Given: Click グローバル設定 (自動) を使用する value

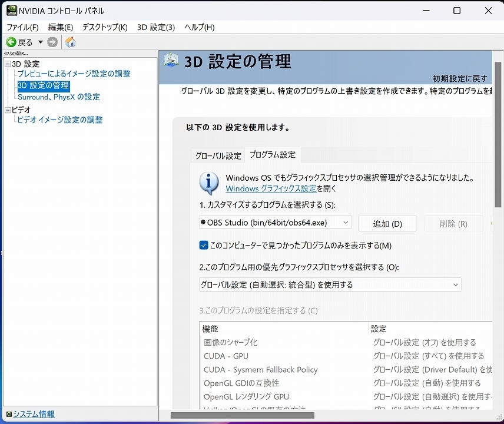Looking at the screenshot, I should (x=427, y=383).
